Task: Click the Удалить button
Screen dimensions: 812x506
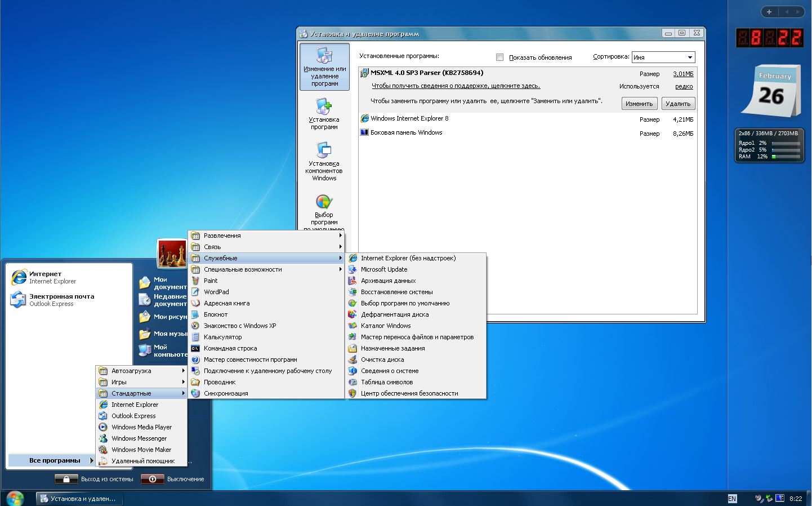Action: point(678,104)
